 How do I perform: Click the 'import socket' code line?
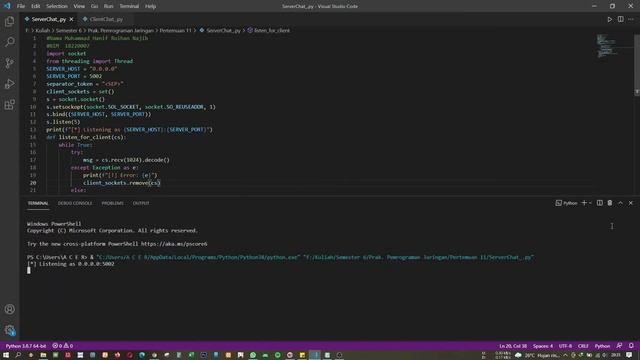pos(66,53)
